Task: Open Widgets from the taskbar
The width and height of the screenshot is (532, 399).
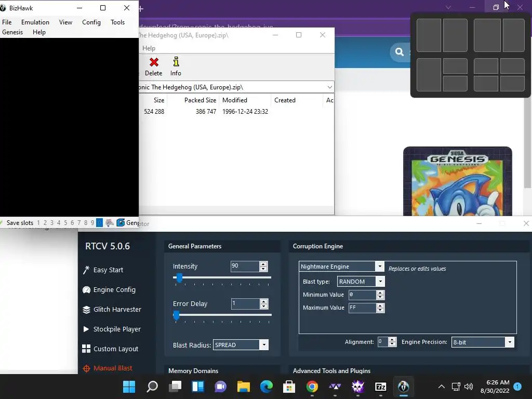Action: coord(198,387)
